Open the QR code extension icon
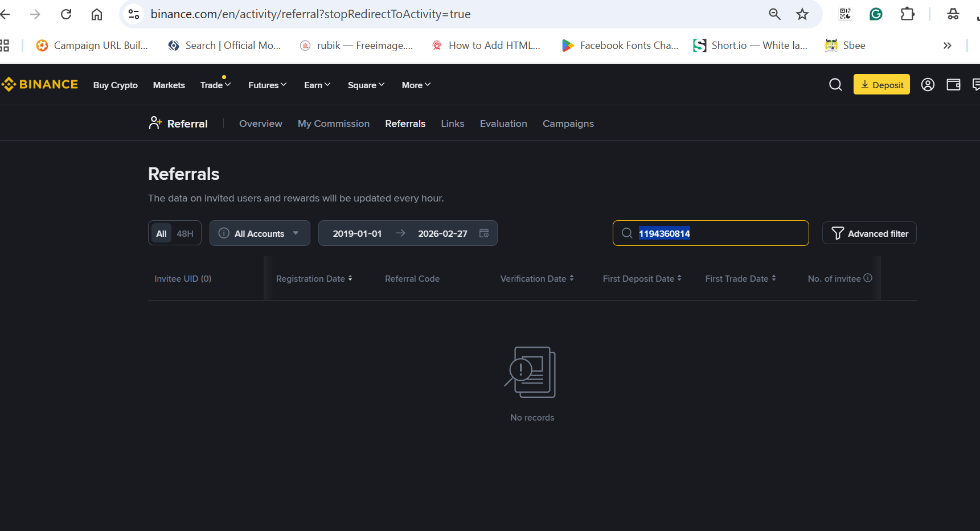The height and width of the screenshot is (531, 980). pos(845,14)
